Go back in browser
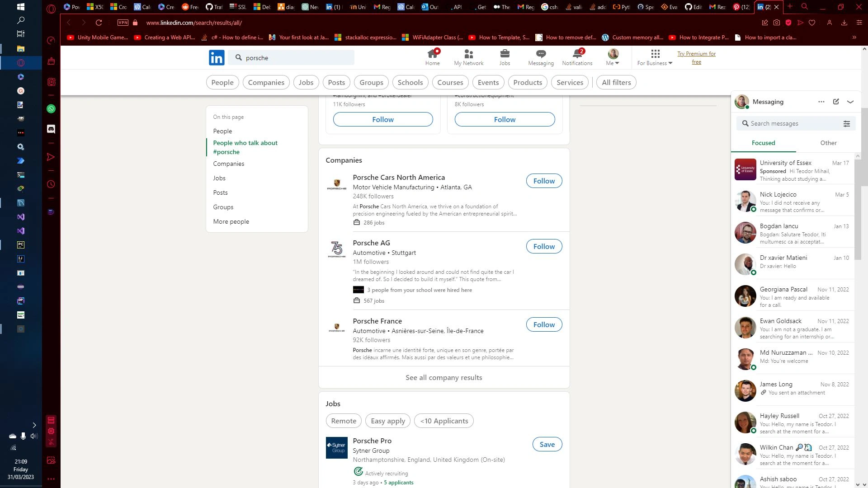This screenshot has width=868, height=488. pyautogui.click(x=69, y=23)
